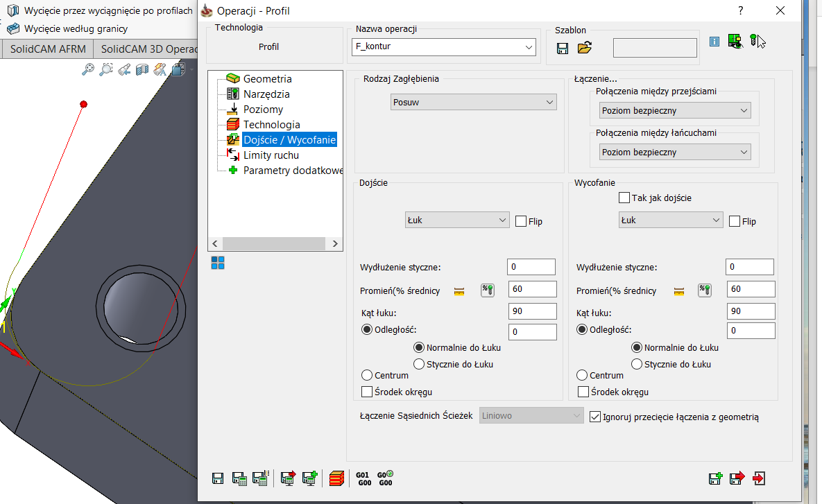Switch to SolidCAM AFRM tab
The width and height of the screenshot is (822, 504).
point(48,49)
